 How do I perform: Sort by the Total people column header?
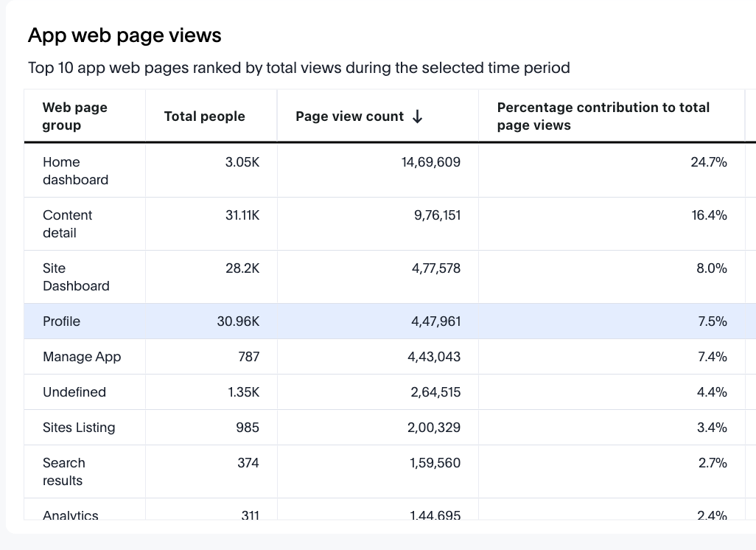[204, 116]
